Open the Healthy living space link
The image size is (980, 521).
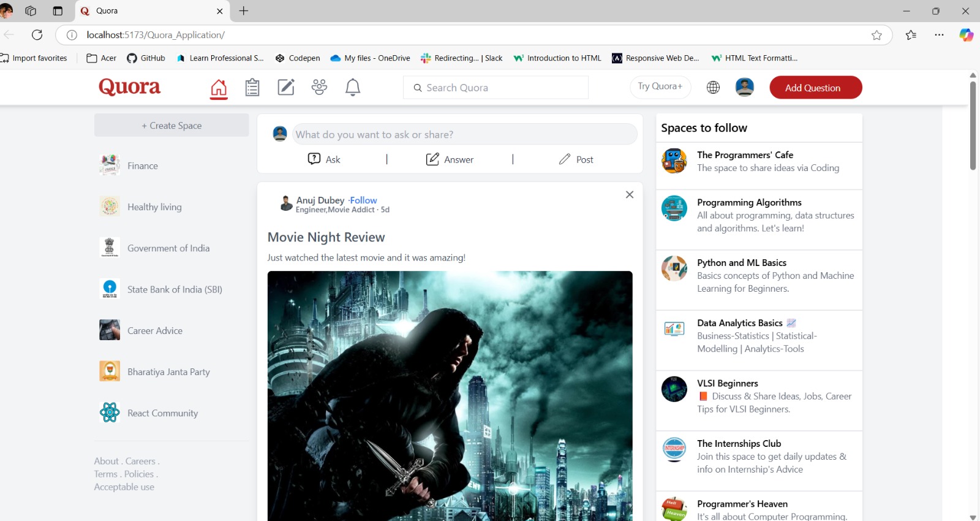point(154,207)
